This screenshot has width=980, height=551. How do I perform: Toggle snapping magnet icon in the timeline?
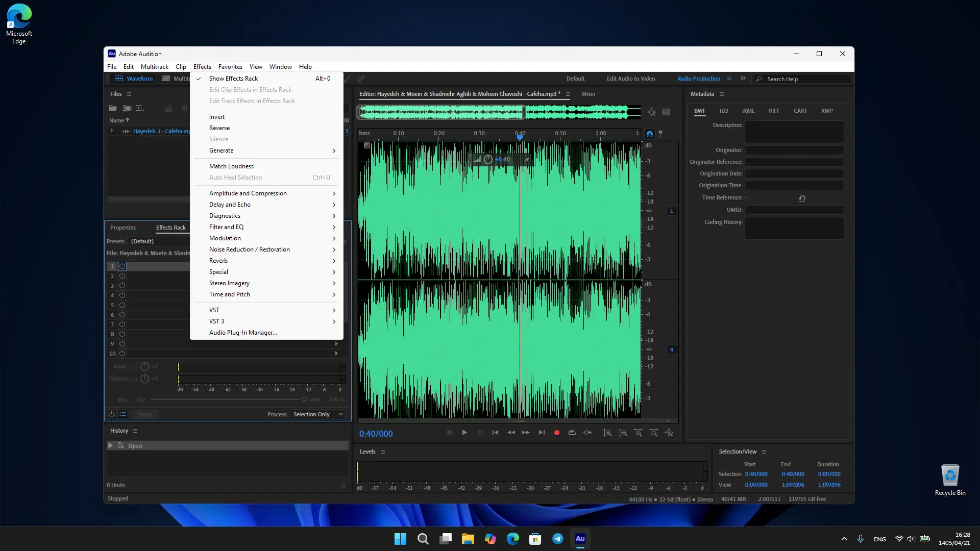pos(649,134)
